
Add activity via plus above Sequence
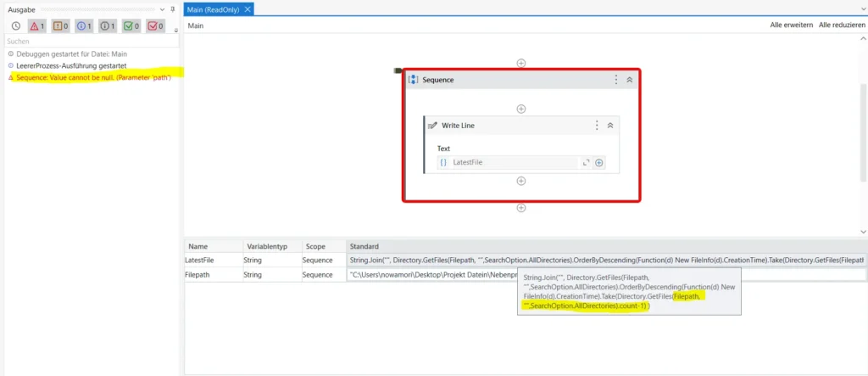click(521, 63)
